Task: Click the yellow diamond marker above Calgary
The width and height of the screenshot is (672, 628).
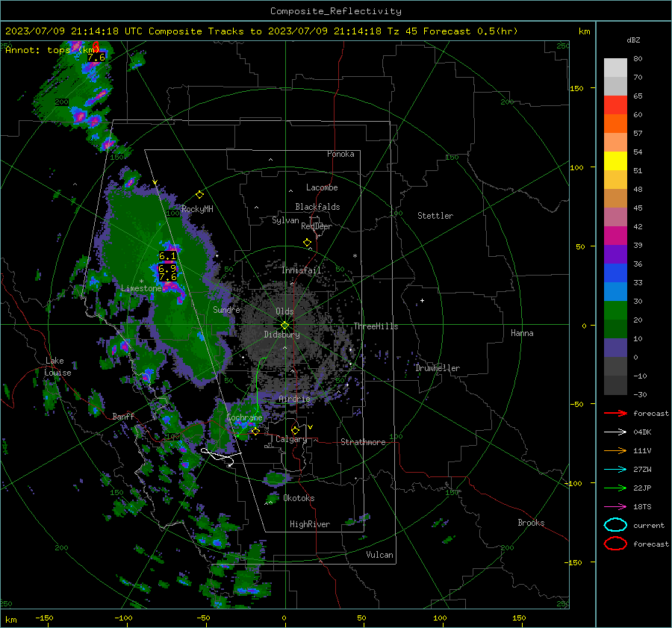Action: (295, 430)
